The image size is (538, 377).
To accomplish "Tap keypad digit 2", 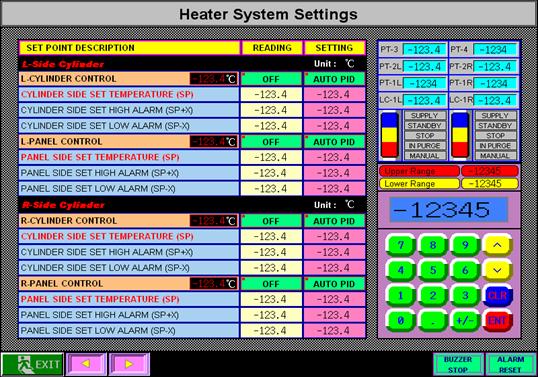I will 433,295.
